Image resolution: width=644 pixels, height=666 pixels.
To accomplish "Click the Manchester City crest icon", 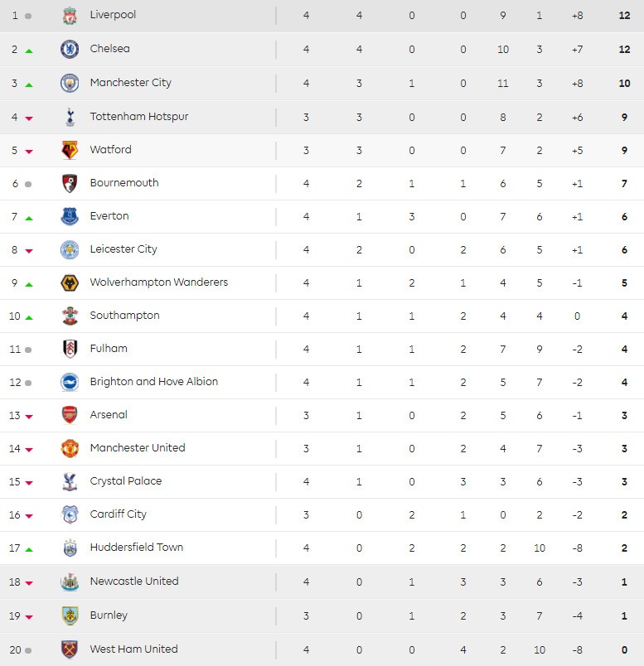I will (70, 83).
